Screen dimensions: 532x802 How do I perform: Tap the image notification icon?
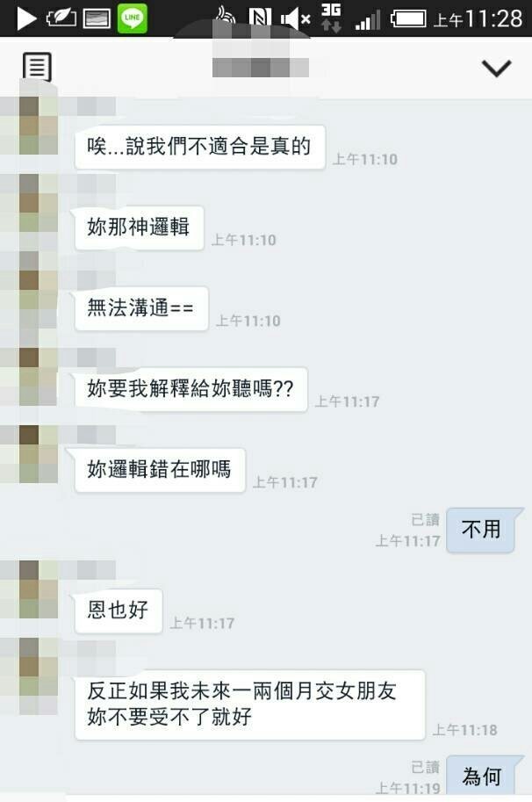(x=97, y=19)
